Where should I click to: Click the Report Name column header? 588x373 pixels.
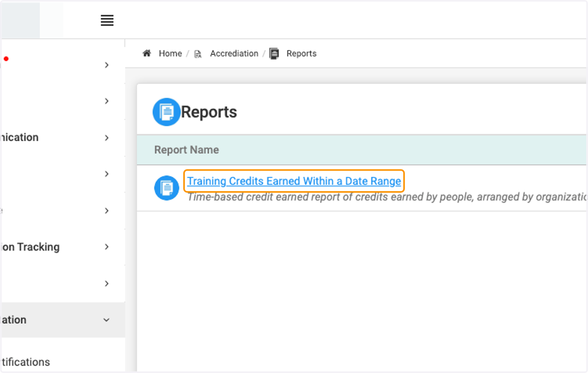pos(187,150)
